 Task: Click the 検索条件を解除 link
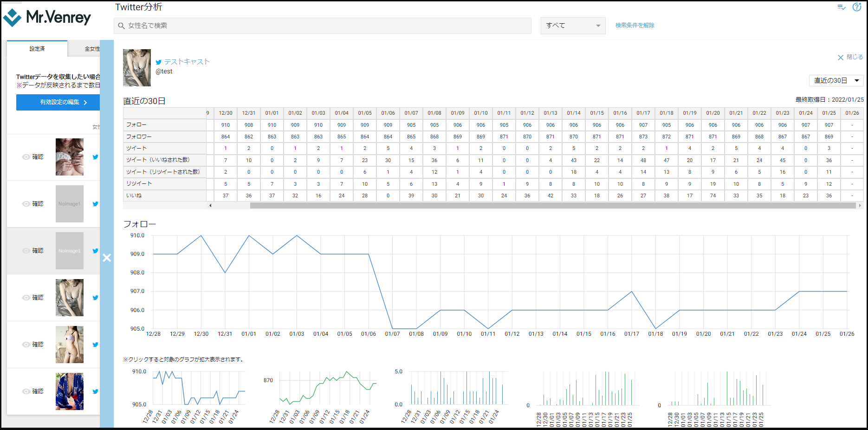635,26
